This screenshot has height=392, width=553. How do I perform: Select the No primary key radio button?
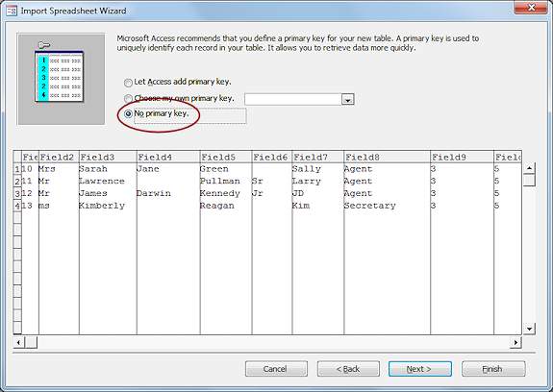(x=128, y=113)
